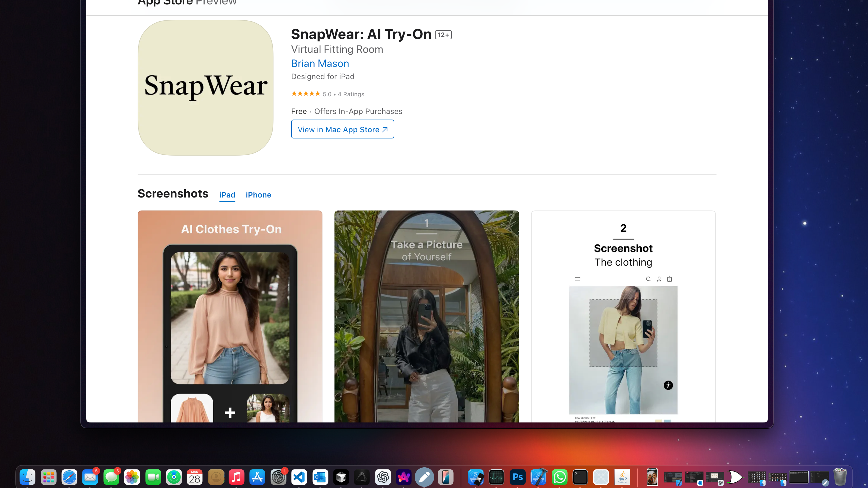Select the iPad screenshots tab
The image size is (868, 488).
[x=227, y=195]
